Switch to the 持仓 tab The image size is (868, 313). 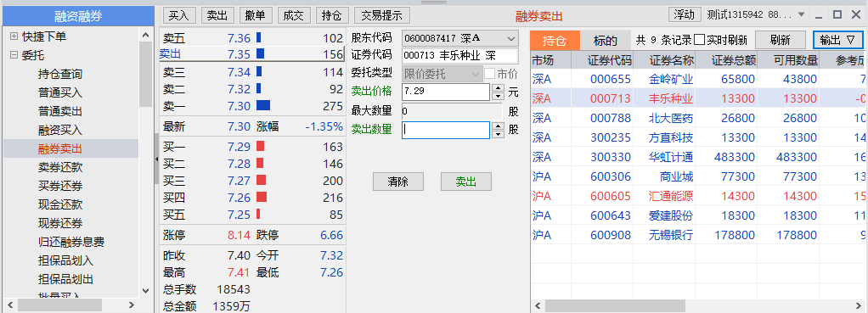[555, 41]
